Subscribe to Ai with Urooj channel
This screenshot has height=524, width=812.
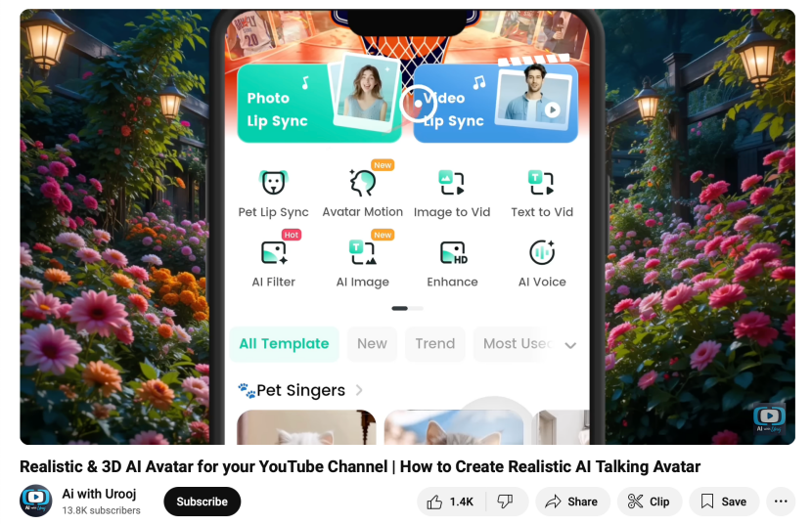pos(202,502)
